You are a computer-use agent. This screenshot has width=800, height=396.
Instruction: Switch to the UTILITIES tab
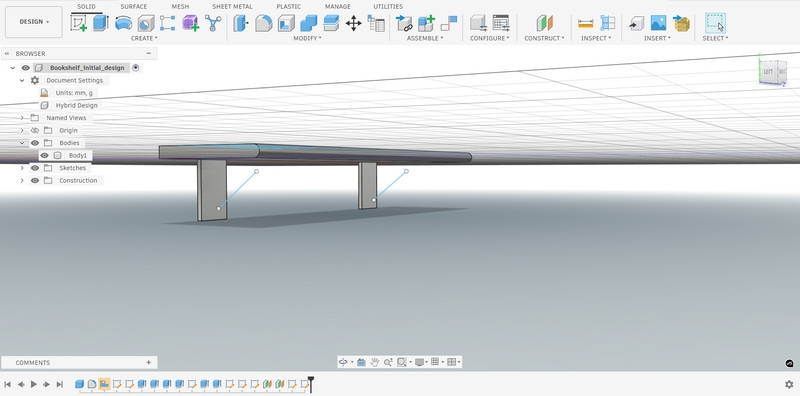click(x=388, y=7)
